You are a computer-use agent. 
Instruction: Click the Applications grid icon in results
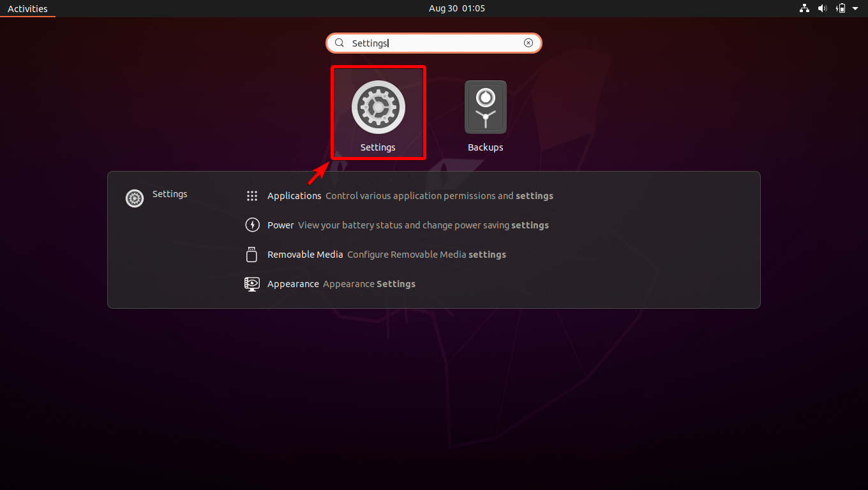252,196
